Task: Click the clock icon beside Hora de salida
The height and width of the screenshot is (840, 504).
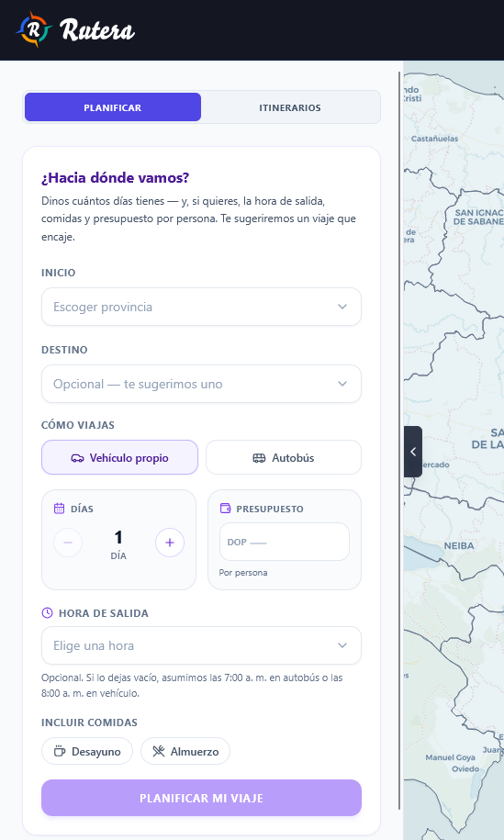Action: 47,613
